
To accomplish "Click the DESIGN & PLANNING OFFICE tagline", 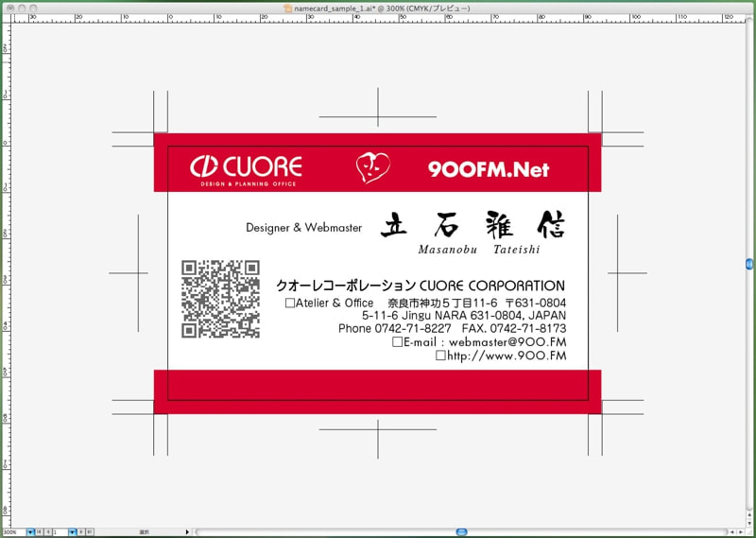I will 249,183.
